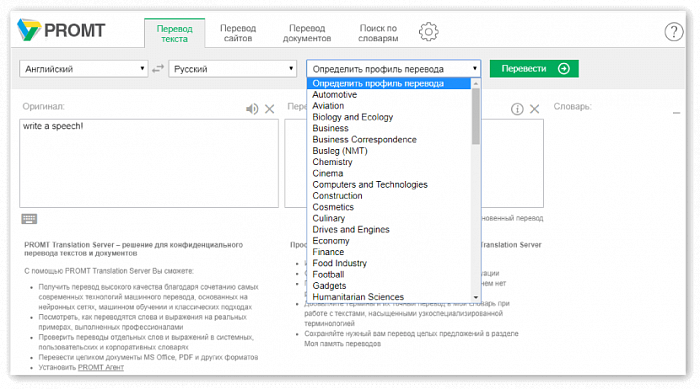Select the Определить профиль перевода option
Image resolution: width=700 pixels, height=389 pixels.
(389, 84)
